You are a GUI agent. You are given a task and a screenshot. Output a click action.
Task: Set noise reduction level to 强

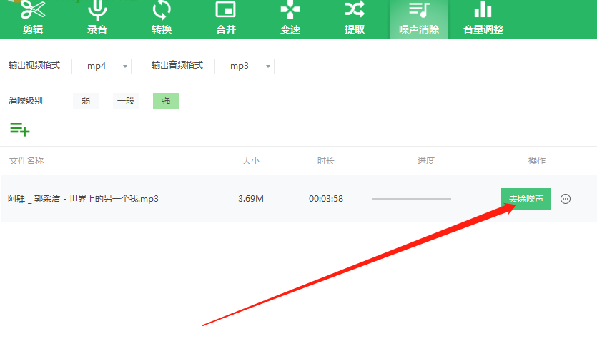[x=166, y=101]
